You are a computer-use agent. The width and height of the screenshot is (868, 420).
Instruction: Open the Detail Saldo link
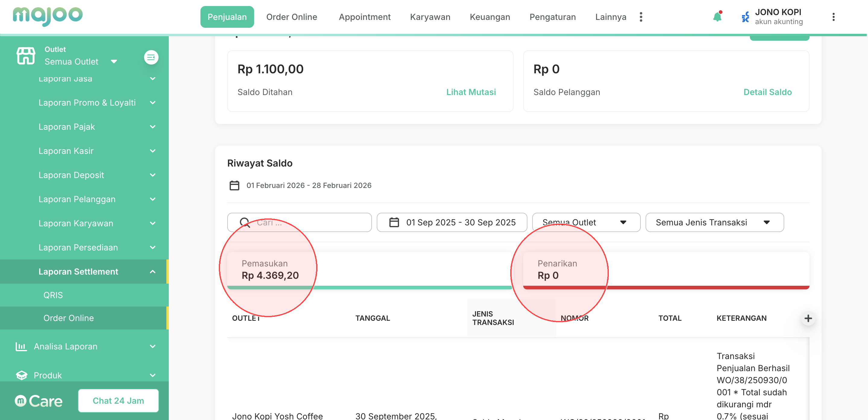pos(767,92)
